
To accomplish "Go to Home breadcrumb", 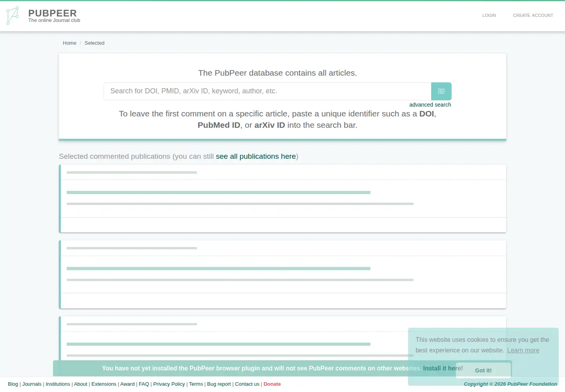I will pos(69,43).
